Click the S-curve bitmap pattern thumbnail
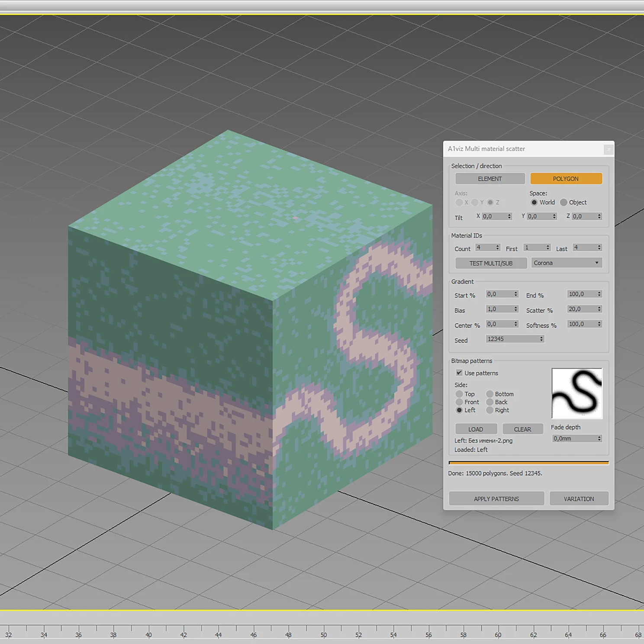 (x=577, y=393)
